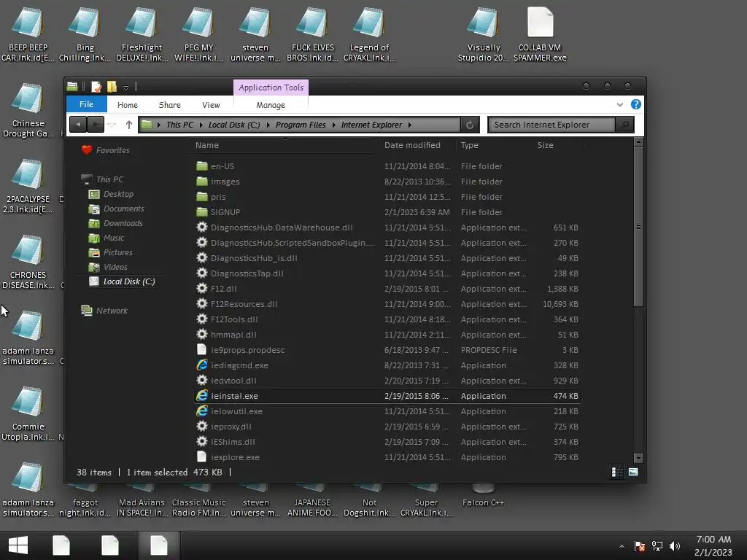This screenshot has height=560, width=747.
Task: Click in Search Internet Explorer field
Action: 553,125
